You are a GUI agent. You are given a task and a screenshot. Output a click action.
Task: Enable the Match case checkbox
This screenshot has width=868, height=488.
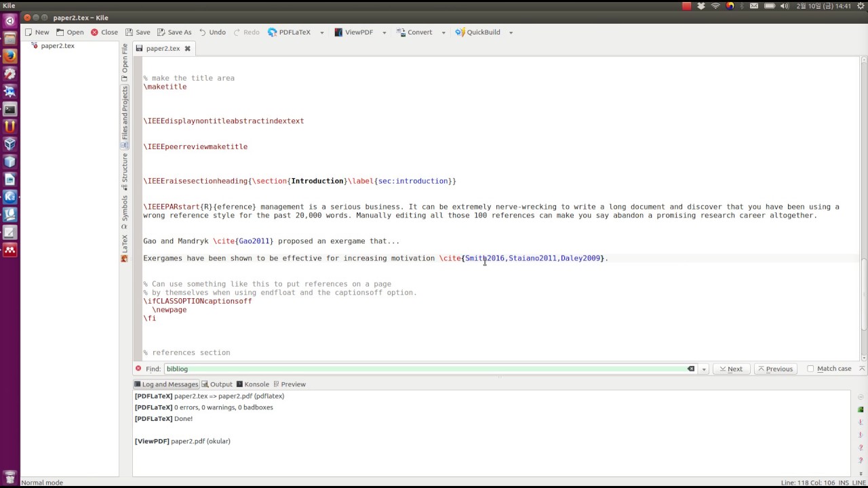[x=810, y=369]
